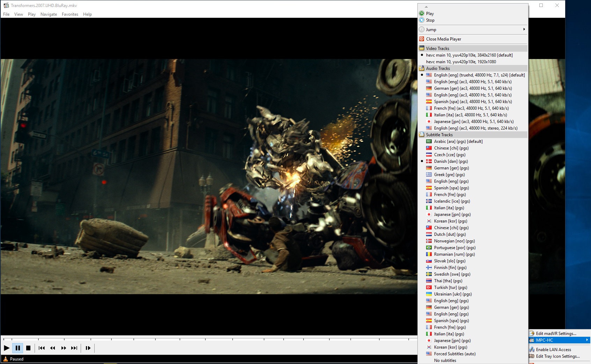Image resolution: width=591 pixels, height=364 pixels.
Task: Select Dutch [dut] subtitle track
Action: (473, 234)
